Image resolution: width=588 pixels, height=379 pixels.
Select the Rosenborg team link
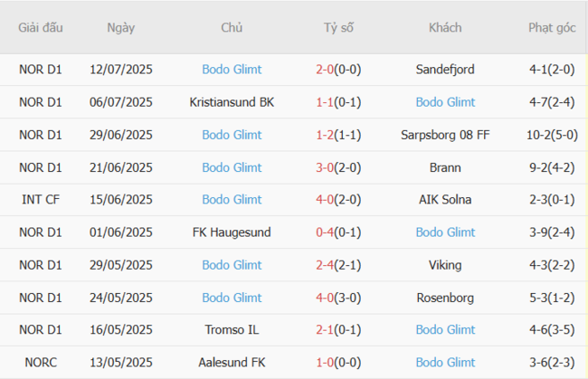tap(445, 298)
